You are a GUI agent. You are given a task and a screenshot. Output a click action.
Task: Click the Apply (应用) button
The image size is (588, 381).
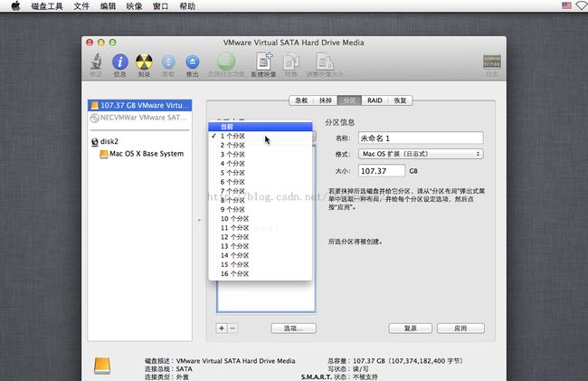460,329
